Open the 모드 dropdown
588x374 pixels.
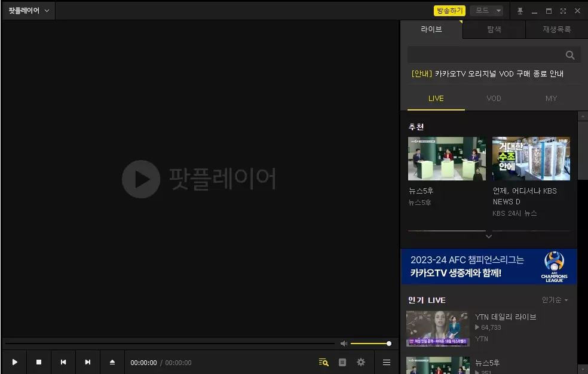click(486, 11)
